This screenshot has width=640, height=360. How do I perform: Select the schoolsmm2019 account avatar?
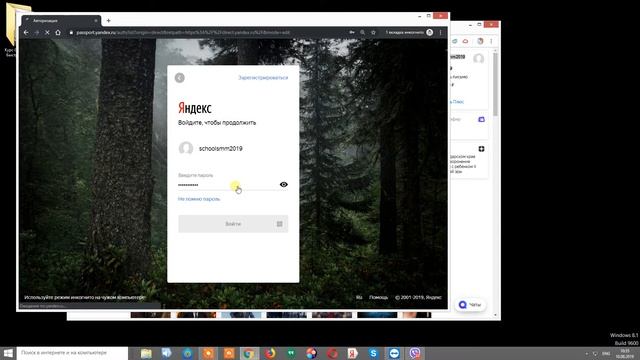point(186,148)
